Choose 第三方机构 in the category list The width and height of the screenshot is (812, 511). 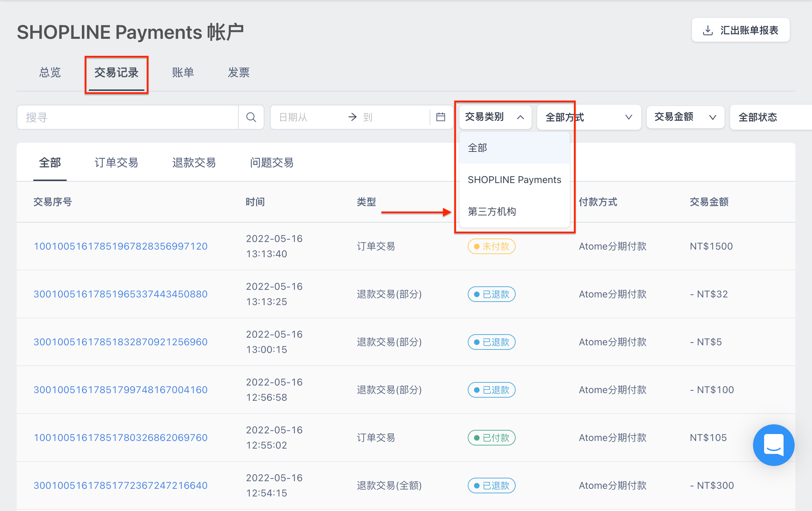(514, 211)
